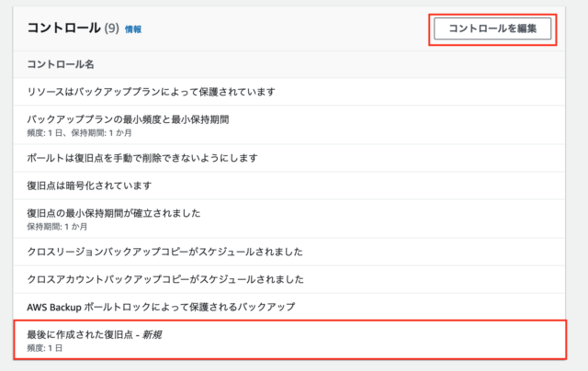Click 保持期間: 1 か月 under the recovery point retention control

click(57, 227)
